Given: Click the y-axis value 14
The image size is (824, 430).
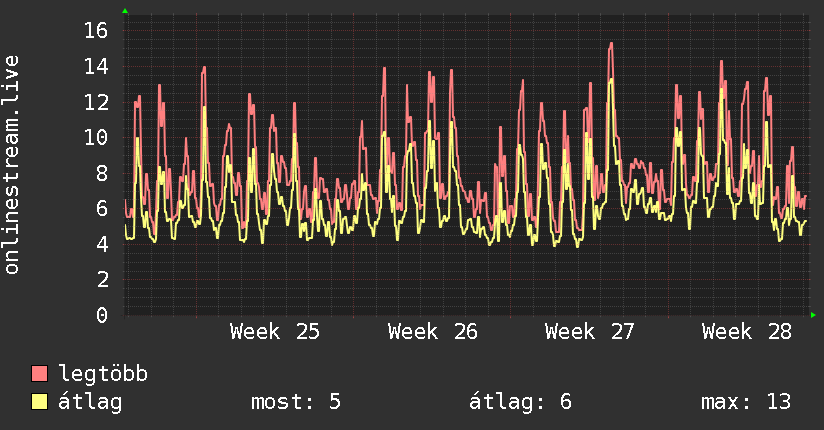Looking at the screenshot, I should coord(96,66).
